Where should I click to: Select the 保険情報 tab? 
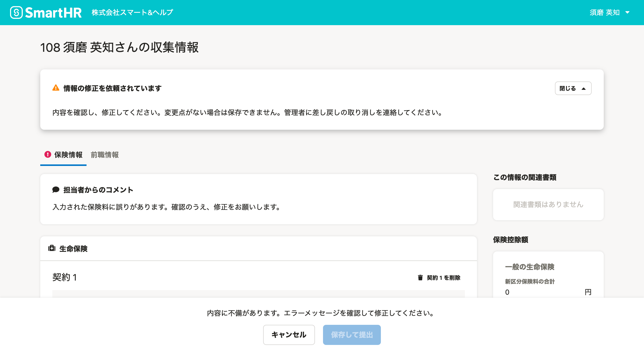(x=63, y=155)
